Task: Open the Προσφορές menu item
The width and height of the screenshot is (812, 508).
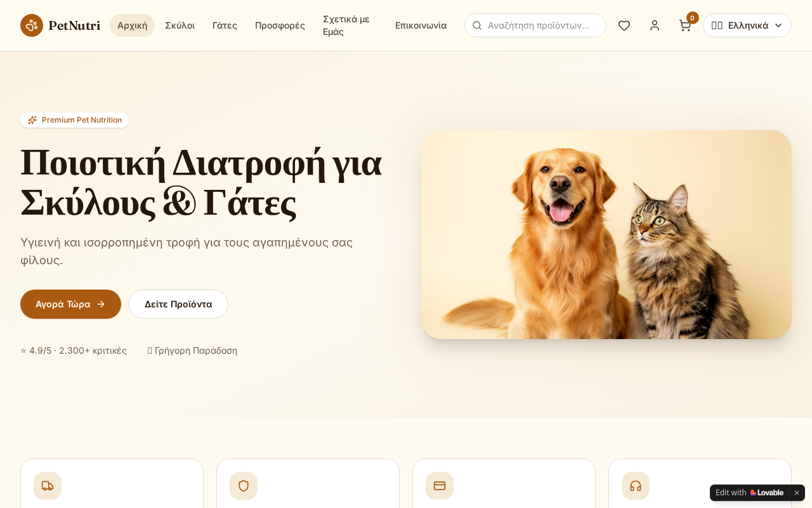Action: tap(280, 25)
